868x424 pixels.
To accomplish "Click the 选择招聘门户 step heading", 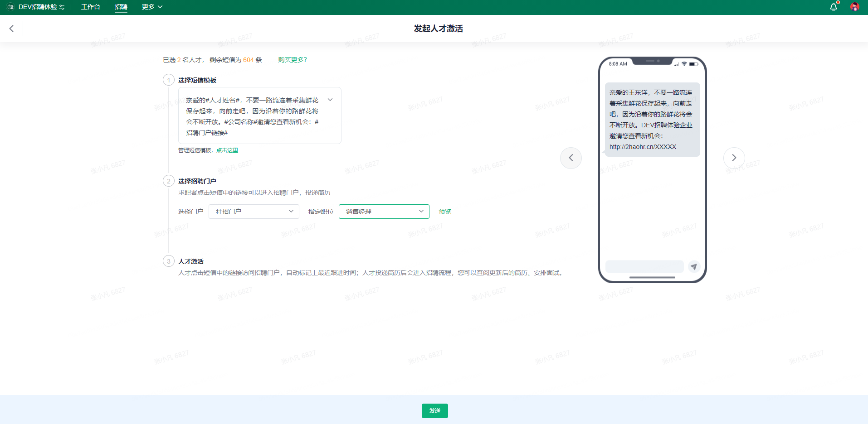I will (x=197, y=181).
